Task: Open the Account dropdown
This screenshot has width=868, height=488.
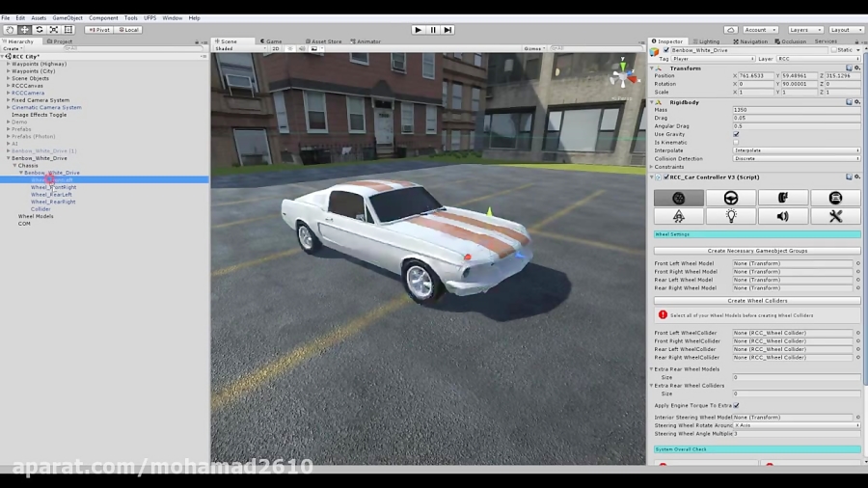Action: pyautogui.click(x=761, y=30)
